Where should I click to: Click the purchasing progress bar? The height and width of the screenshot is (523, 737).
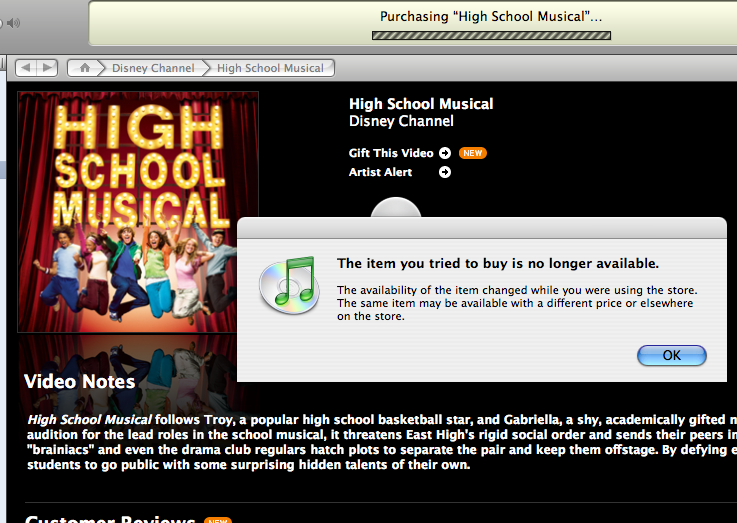491,35
